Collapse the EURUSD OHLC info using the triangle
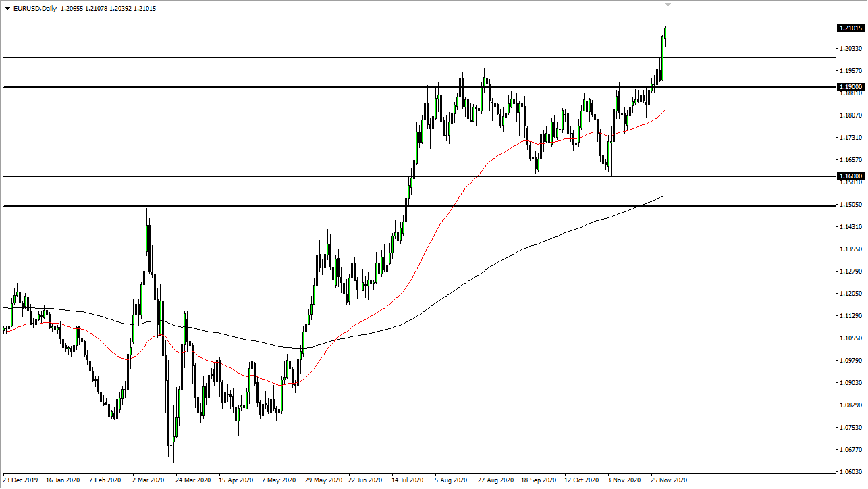Viewport: 868px width, 489px height. tap(7, 8)
